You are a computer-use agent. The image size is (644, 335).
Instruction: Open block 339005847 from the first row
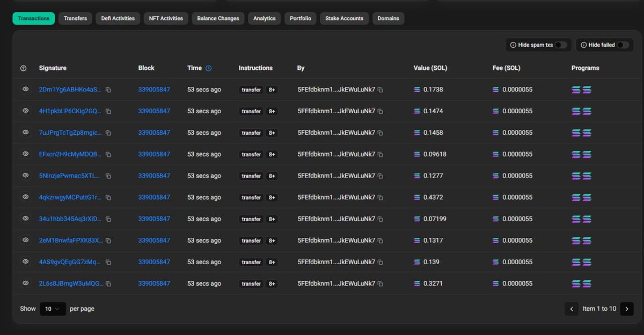[x=154, y=90]
